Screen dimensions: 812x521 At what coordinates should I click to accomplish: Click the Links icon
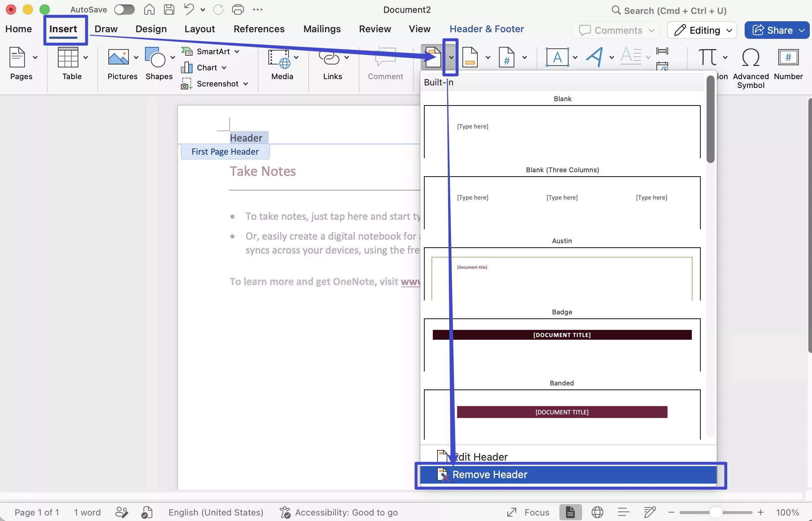point(329,58)
